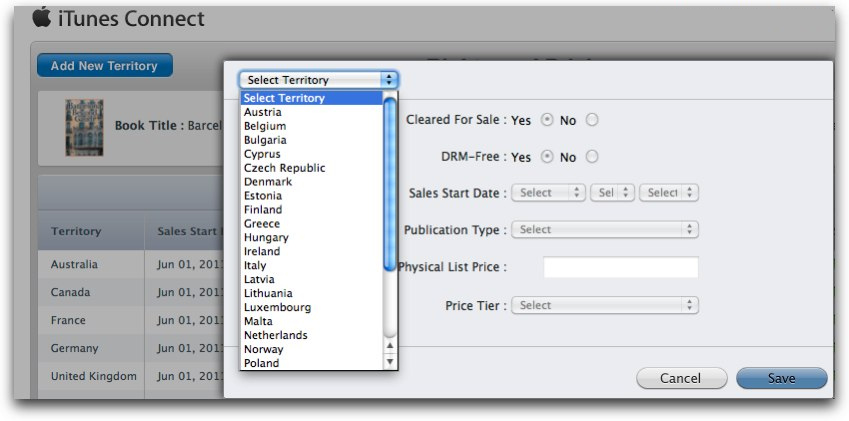849x421 pixels.
Task: Set DRM-Free to No
Action: point(592,157)
